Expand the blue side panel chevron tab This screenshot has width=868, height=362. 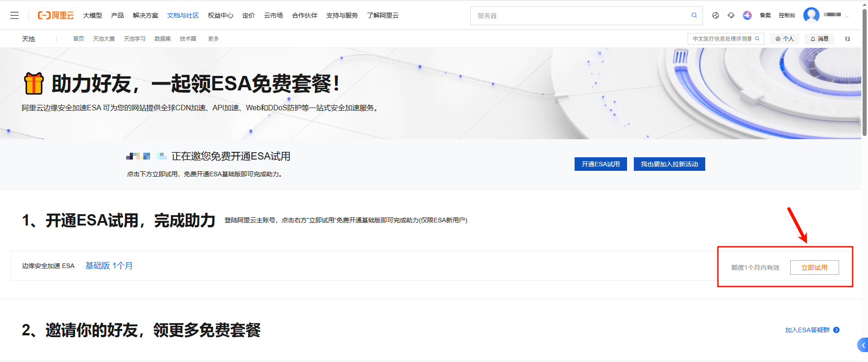click(863, 345)
